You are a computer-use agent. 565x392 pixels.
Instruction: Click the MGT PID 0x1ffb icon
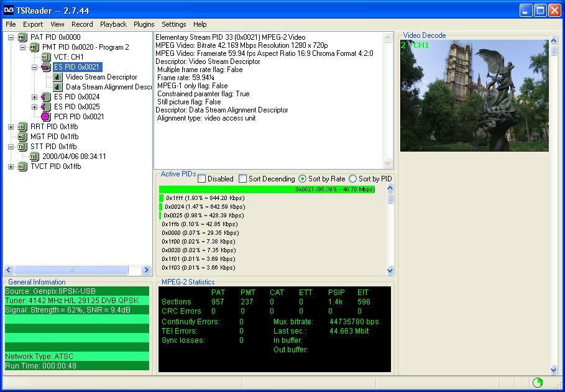[x=22, y=137]
